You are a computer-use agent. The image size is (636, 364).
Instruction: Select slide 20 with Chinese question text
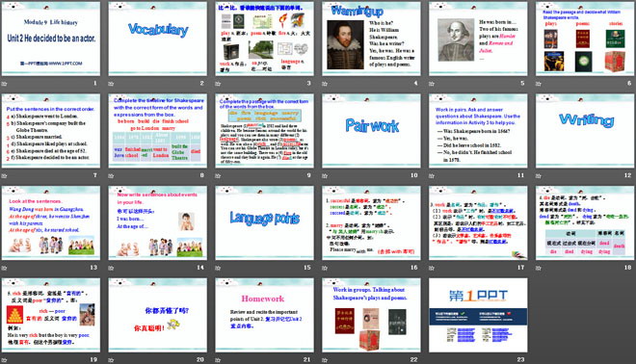click(x=157, y=315)
